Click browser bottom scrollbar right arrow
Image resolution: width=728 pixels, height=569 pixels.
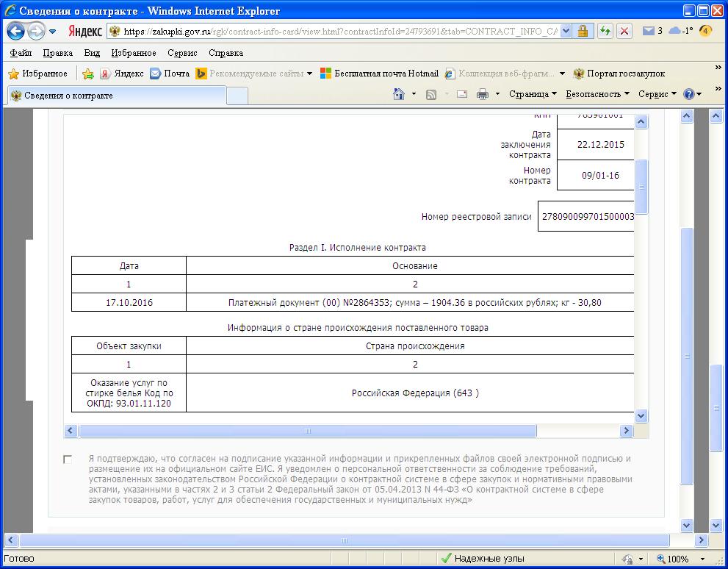tap(701, 540)
